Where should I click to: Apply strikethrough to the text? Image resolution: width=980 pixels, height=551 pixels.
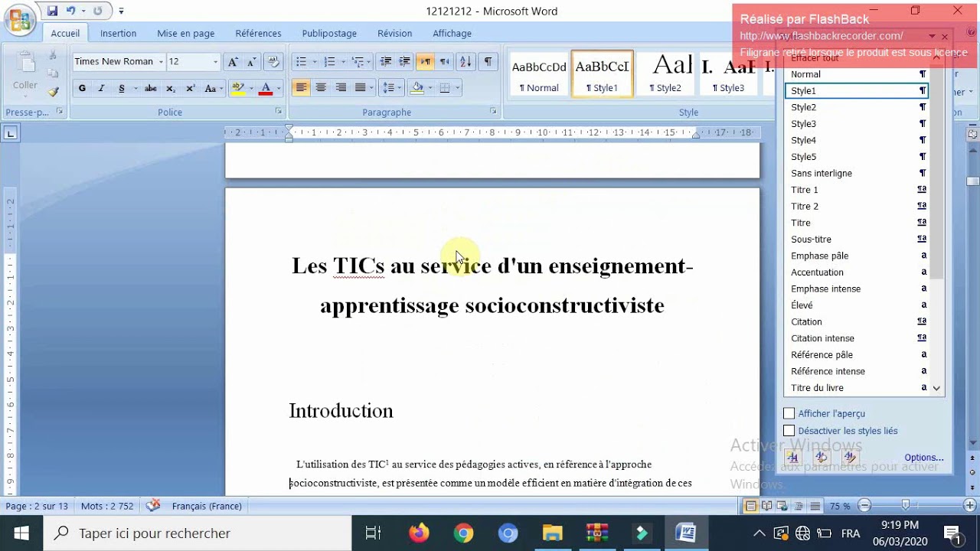click(151, 88)
